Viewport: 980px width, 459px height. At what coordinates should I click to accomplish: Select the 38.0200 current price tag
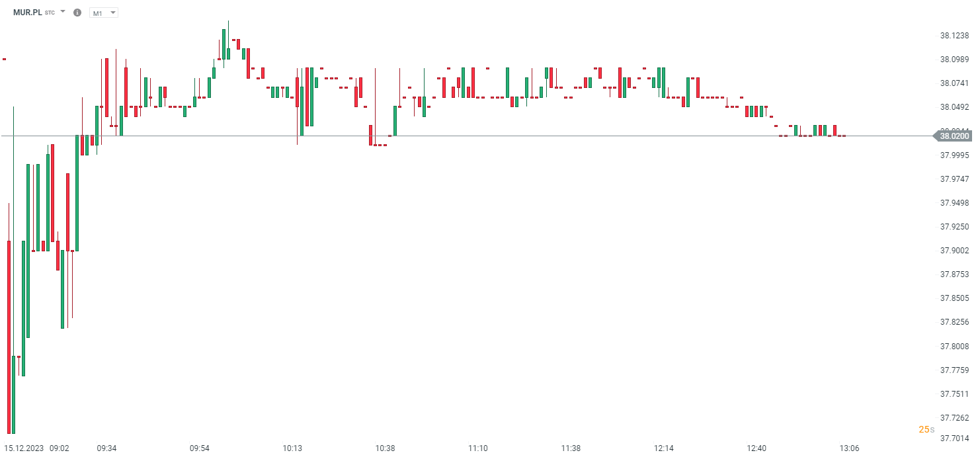[954, 136]
